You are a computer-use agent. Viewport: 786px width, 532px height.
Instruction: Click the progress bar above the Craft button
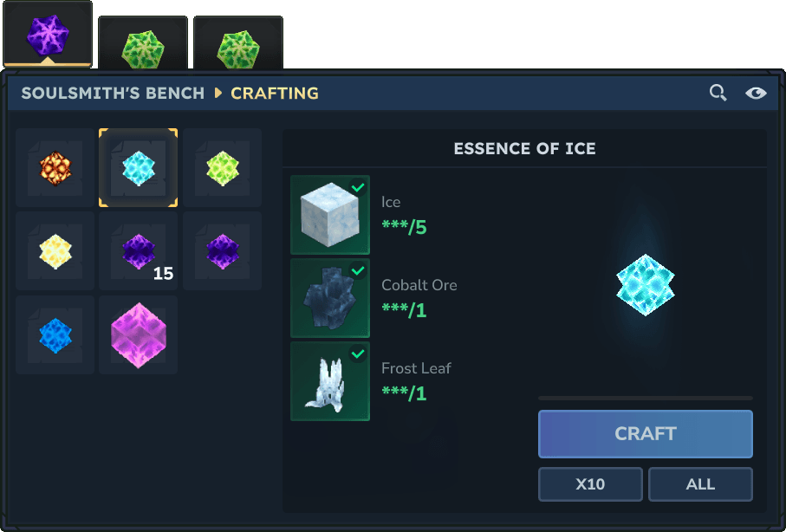[645, 399]
